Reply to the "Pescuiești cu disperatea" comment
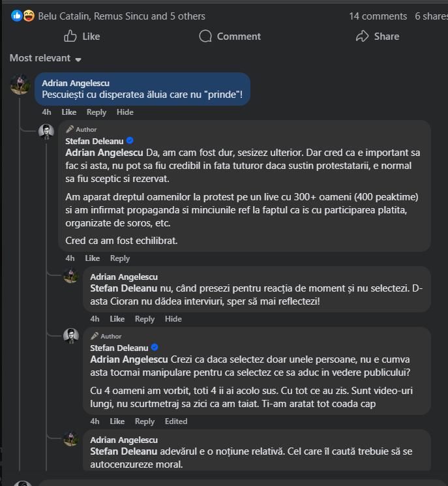This screenshot has width=448, height=486. click(97, 112)
